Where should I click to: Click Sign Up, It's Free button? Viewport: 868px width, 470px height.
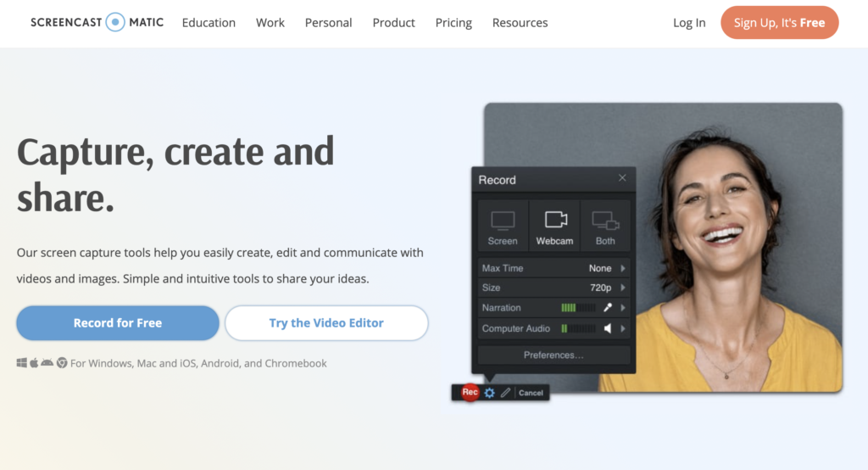click(780, 23)
